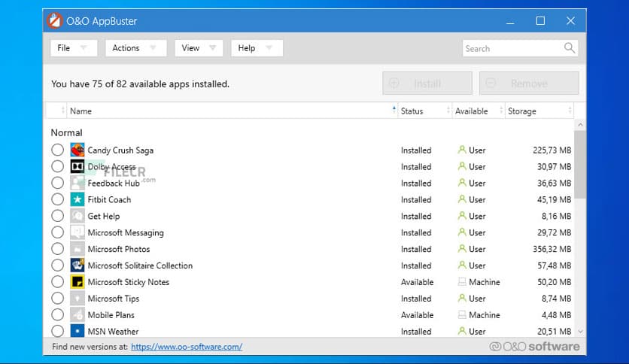The image size is (629, 364).
Task: Open the View menu
Action: click(x=199, y=48)
